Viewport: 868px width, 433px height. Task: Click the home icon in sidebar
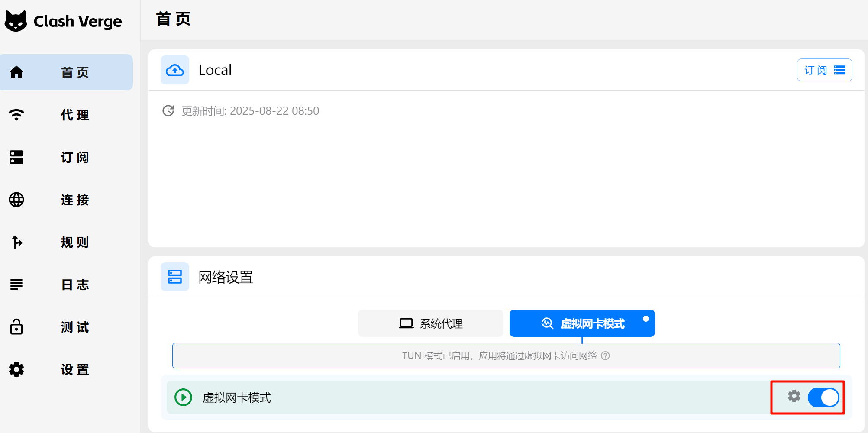[x=16, y=72]
